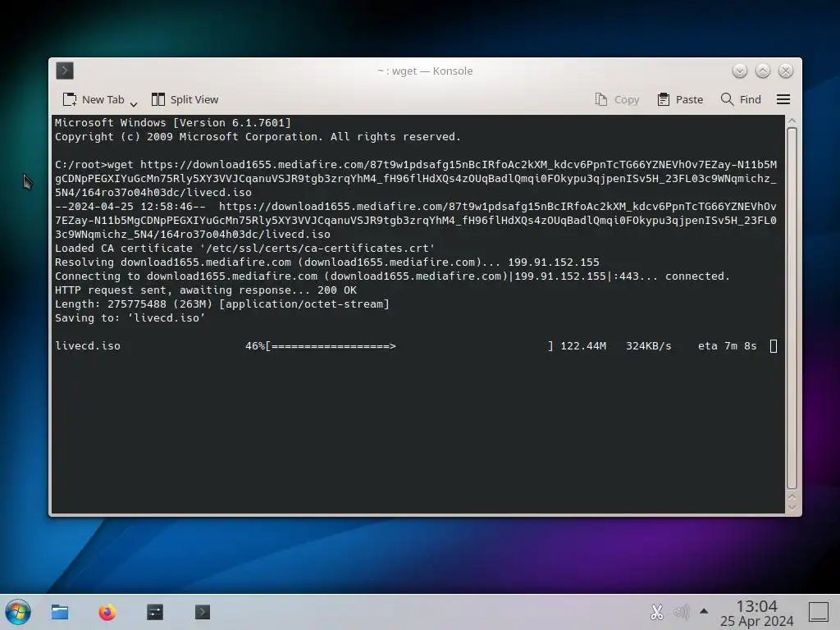Click the muted volume tray icon
The width and height of the screenshot is (840, 630).
click(681, 612)
